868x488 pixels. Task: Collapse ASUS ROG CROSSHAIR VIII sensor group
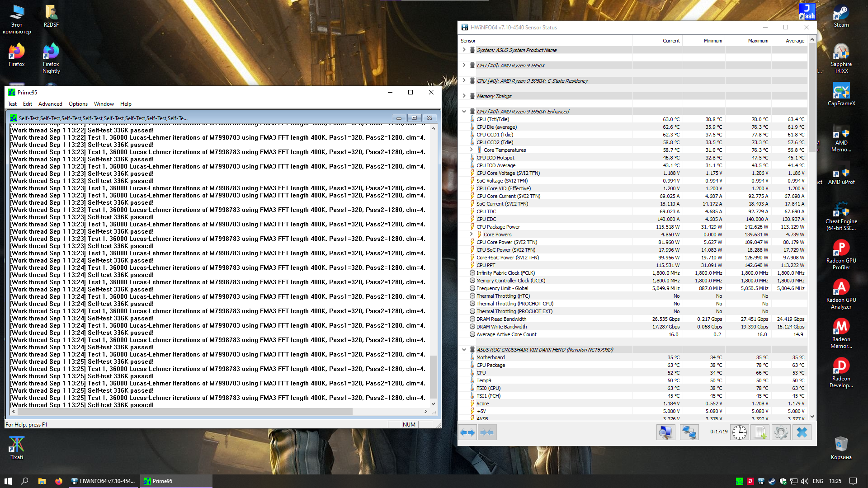click(x=464, y=349)
